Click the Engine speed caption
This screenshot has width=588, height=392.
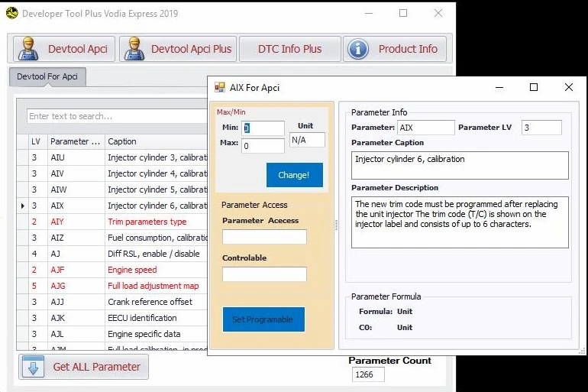[x=132, y=270]
